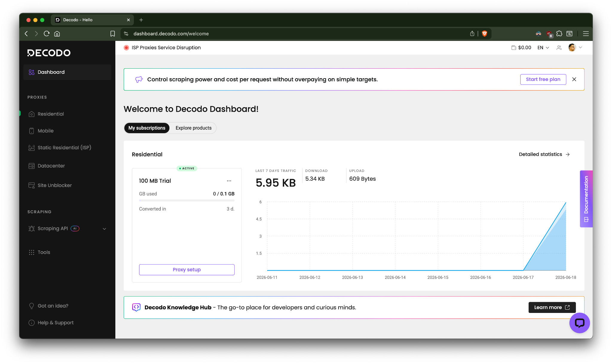Go back in browser
612x364 pixels.
(x=26, y=34)
